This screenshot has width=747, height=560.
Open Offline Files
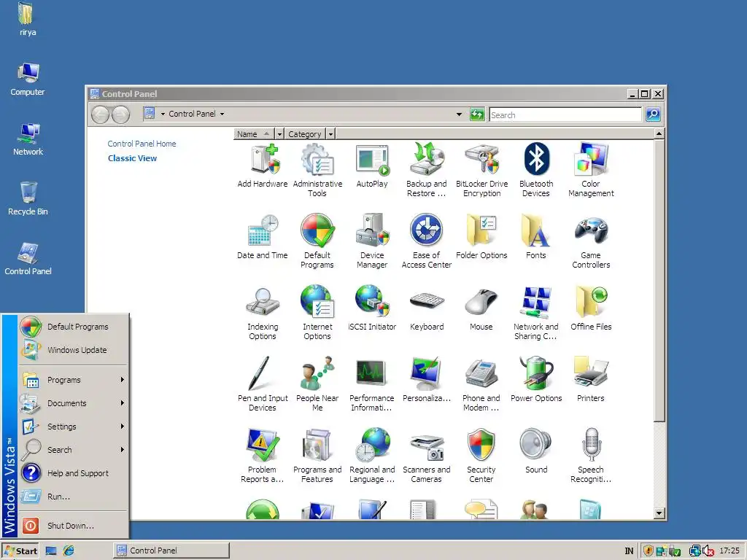tap(591, 308)
